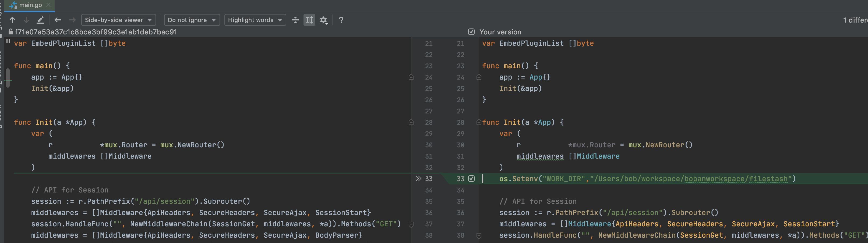Open the 'Do not ignore' dropdown
This screenshot has width=868, height=243.
(192, 20)
